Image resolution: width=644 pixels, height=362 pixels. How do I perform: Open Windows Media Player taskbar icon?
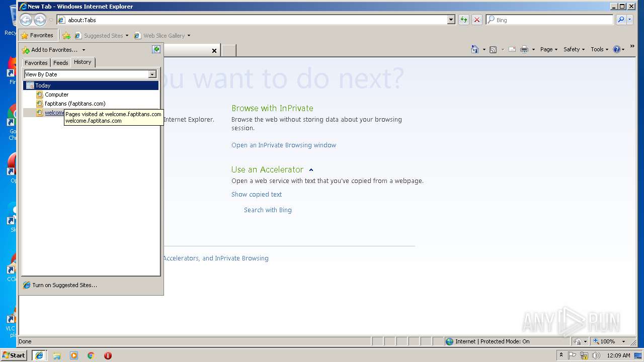74,355
